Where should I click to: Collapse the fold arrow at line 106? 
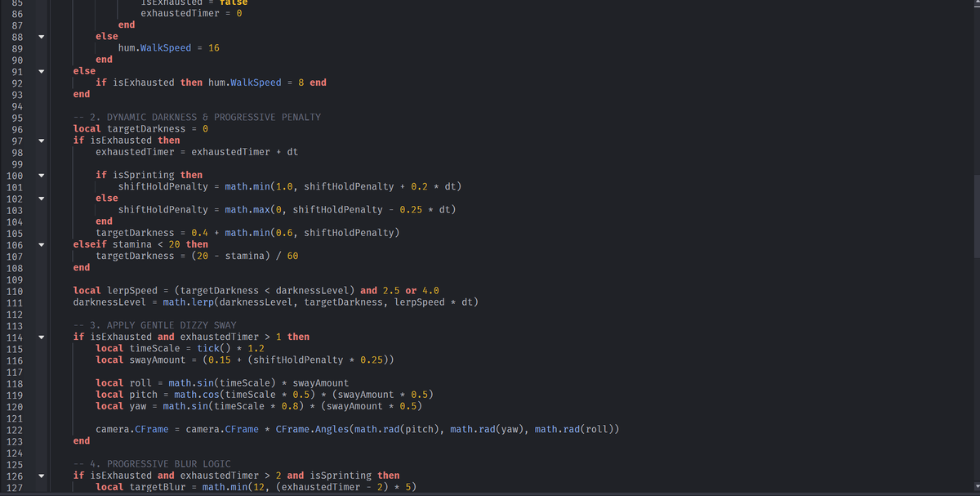(40, 245)
